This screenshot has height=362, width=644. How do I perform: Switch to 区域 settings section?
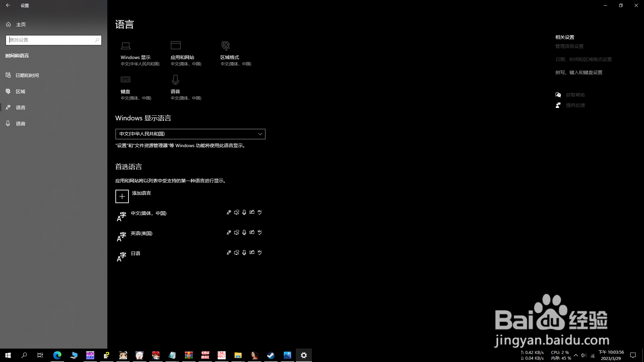pos(20,91)
